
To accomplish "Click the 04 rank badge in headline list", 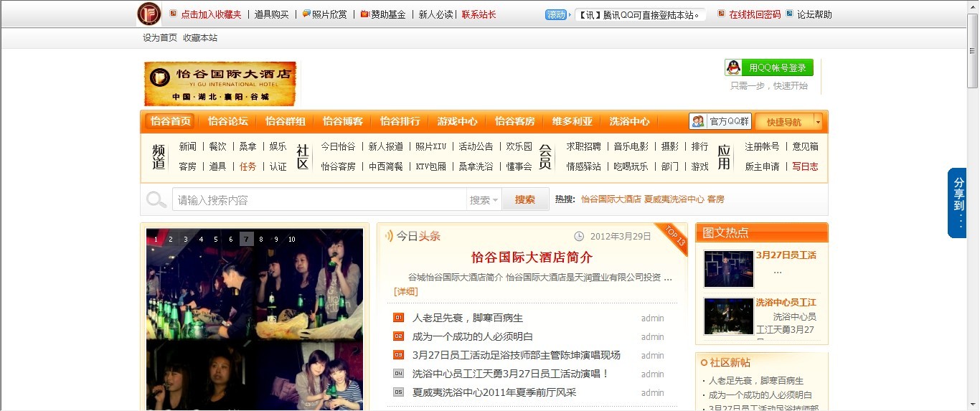I will [x=399, y=374].
